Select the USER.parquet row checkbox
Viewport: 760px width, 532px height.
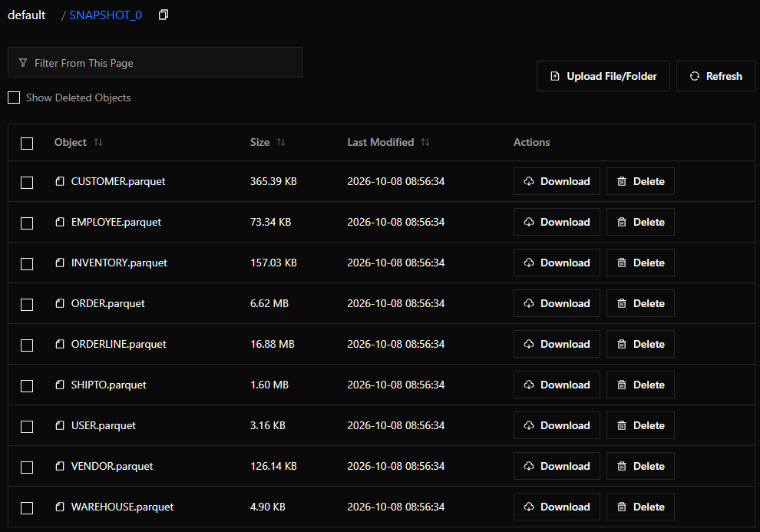[x=27, y=427]
